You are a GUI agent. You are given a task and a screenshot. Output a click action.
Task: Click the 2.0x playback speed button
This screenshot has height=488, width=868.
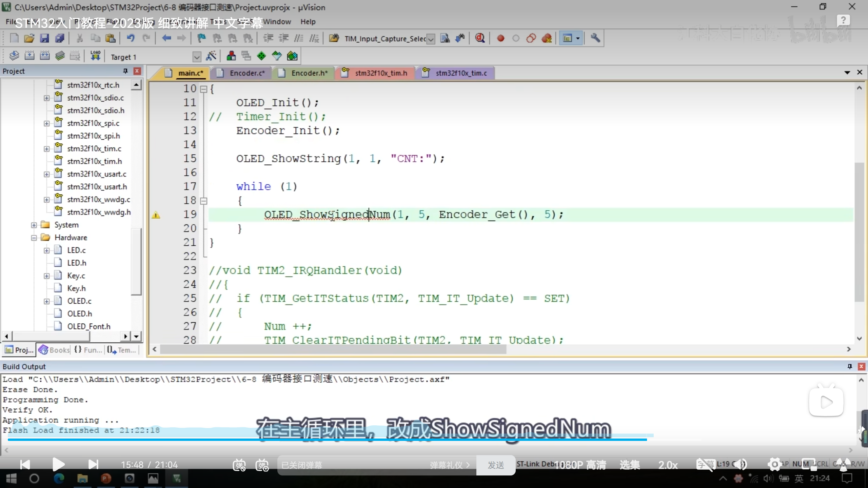(x=668, y=465)
